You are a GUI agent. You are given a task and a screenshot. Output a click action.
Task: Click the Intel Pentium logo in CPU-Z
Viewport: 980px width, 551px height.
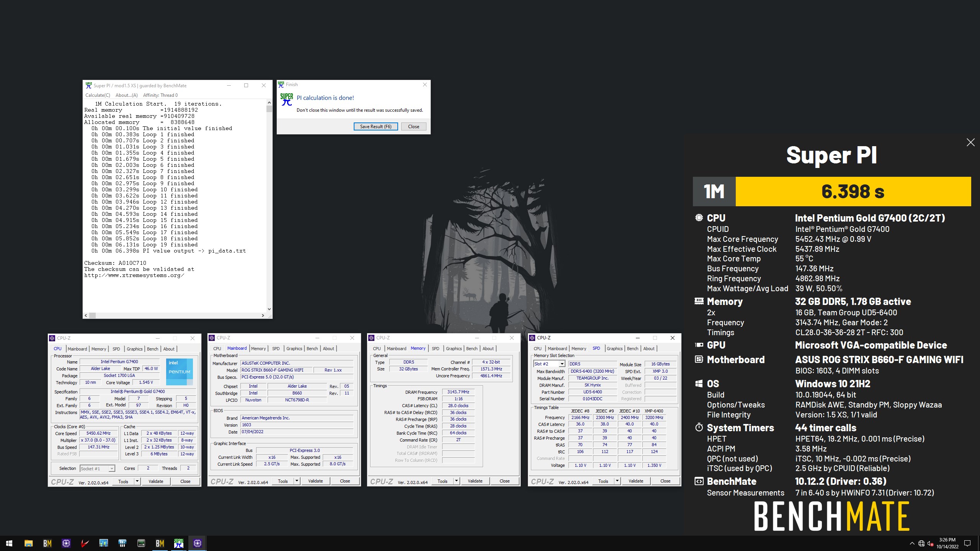[x=179, y=372]
